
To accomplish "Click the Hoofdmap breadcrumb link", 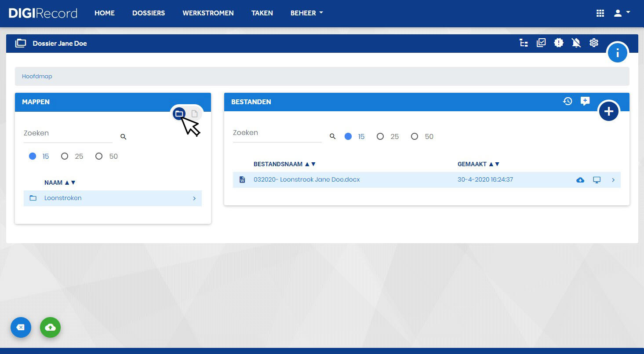I will (37, 77).
